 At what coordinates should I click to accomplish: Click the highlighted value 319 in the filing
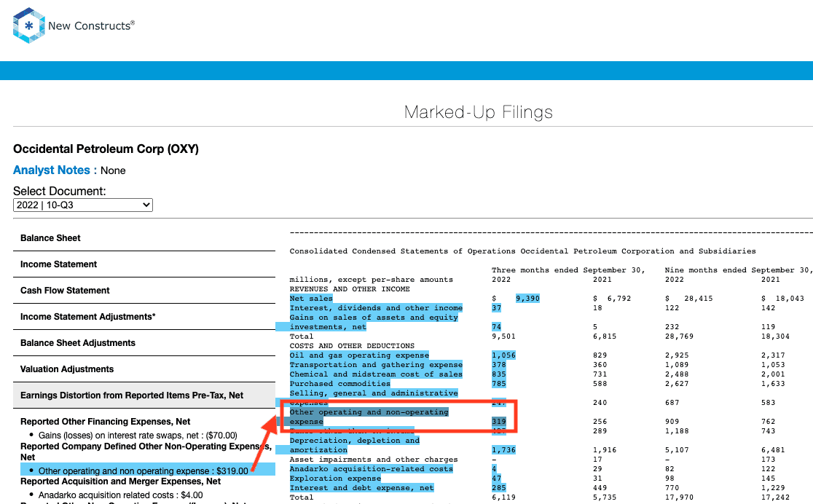(499, 422)
